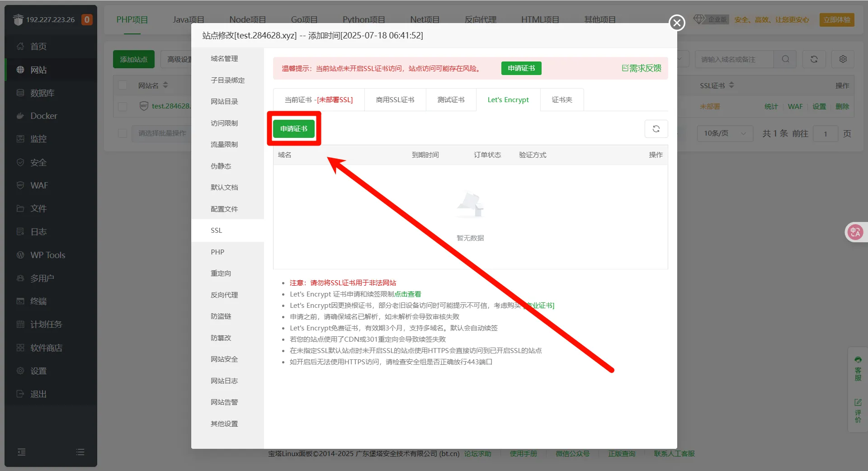Collapse sidebar using bottom-left menu icon
Viewport: 868px width, 471px height.
coord(21,452)
